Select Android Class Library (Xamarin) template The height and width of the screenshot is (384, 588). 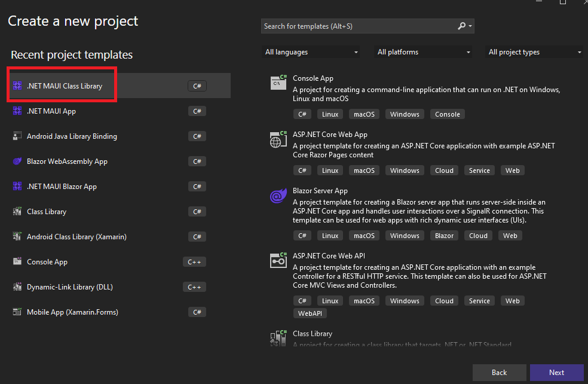pos(76,237)
